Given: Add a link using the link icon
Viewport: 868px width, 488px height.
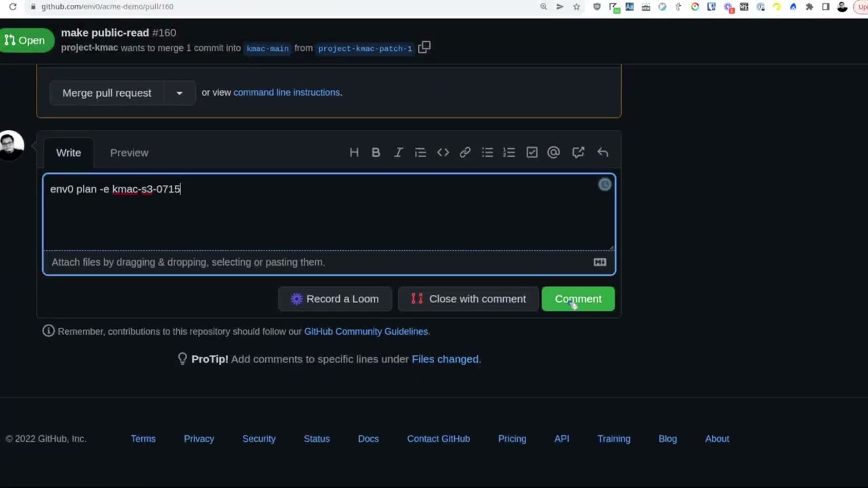Looking at the screenshot, I should coord(465,152).
